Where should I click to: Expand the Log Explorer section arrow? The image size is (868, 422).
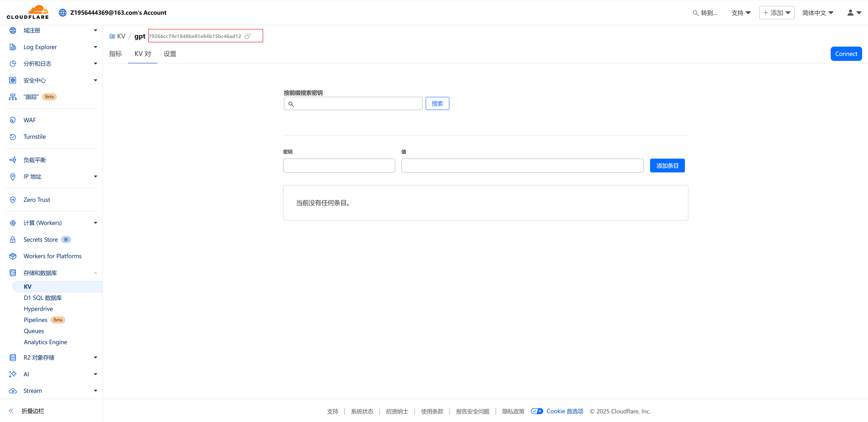95,47
